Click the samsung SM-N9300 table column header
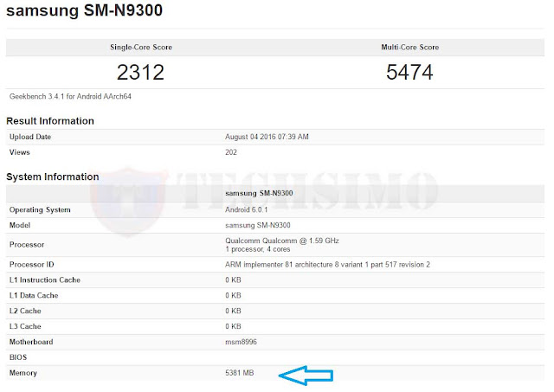554x392 pixels. pyautogui.click(x=259, y=193)
